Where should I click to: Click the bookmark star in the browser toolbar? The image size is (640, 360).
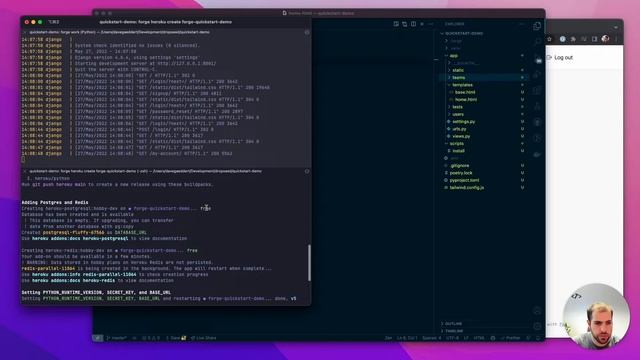(x=549, y=39)
